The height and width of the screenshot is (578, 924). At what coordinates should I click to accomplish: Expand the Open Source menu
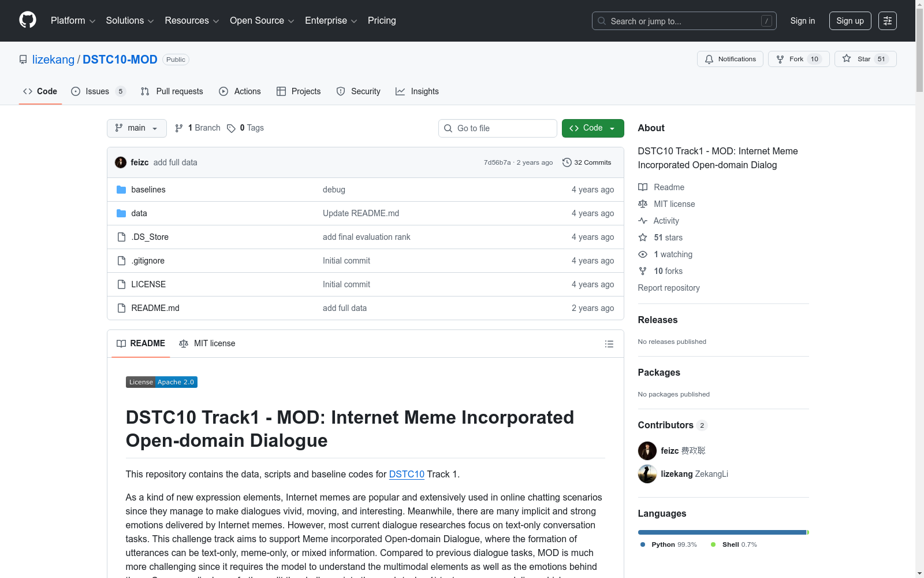(x=262, y=21)
